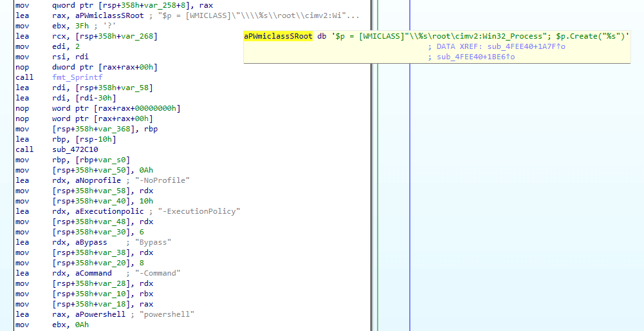Image resolution: width=644 pixels, height=331 pixels.
Task: Click the fmt_Sprintf call target
Action: [78, 77]
